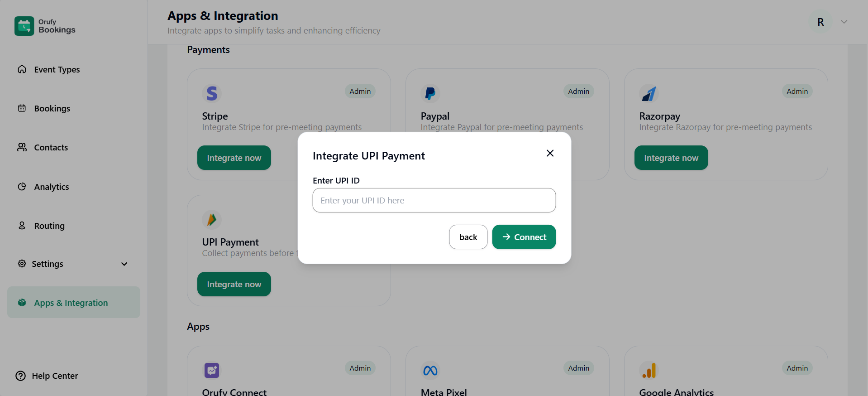Open Bookings from the sidebar menu

coord(51,108)
